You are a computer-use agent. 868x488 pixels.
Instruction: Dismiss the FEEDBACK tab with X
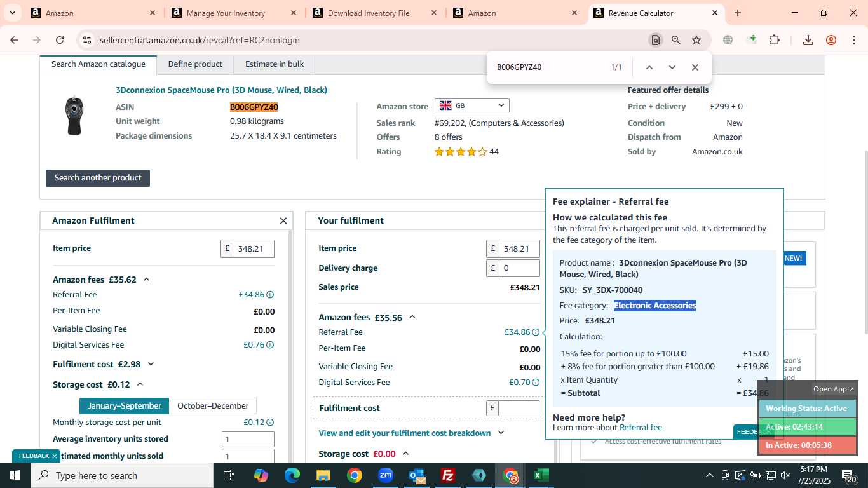coord(55,456)
